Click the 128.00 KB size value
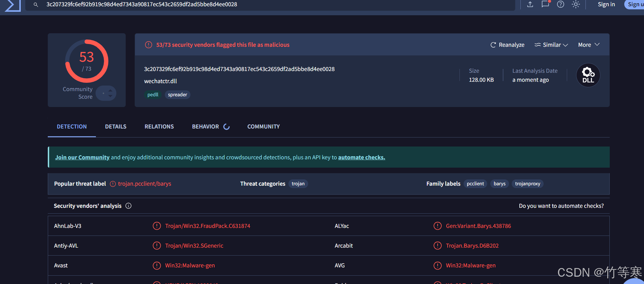This screenshot has height=284, width=644. 481,80
